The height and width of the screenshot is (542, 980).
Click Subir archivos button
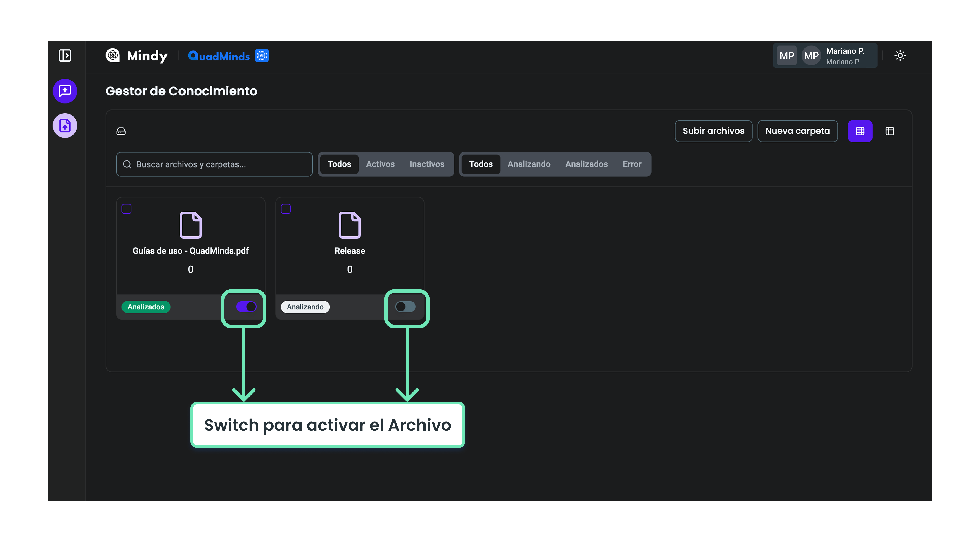click(713, 131)
